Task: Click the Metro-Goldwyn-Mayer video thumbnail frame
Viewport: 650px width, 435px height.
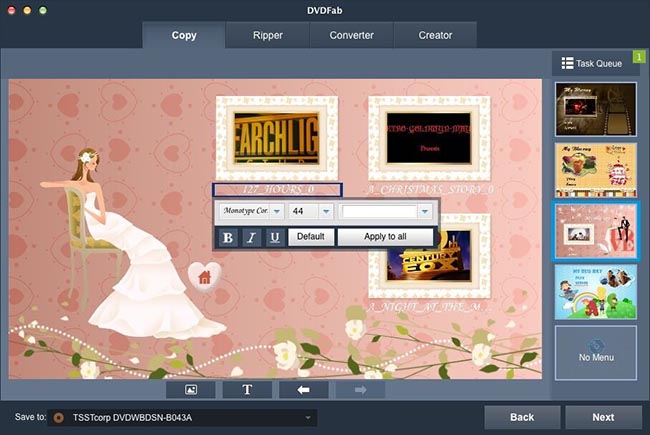Action: point(429,139)
